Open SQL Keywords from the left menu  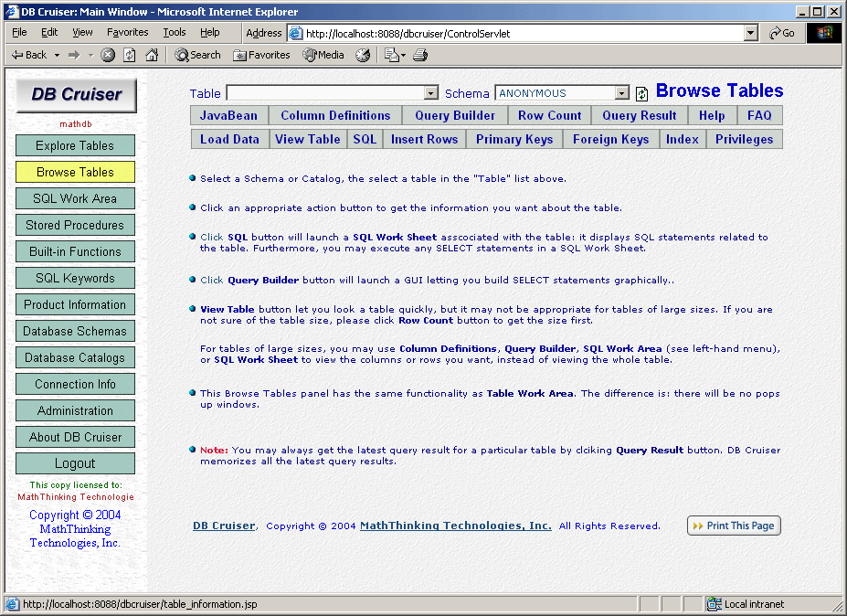tap(75, 278)
